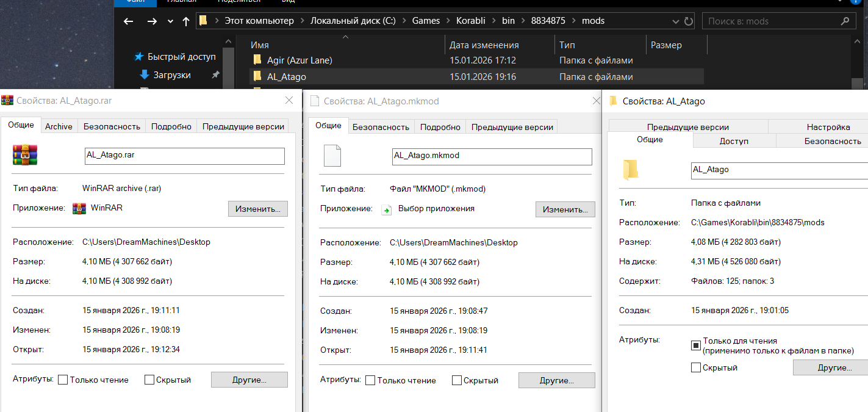Open Доступ tab in AL_Atago folder properties

click(734, 141)
